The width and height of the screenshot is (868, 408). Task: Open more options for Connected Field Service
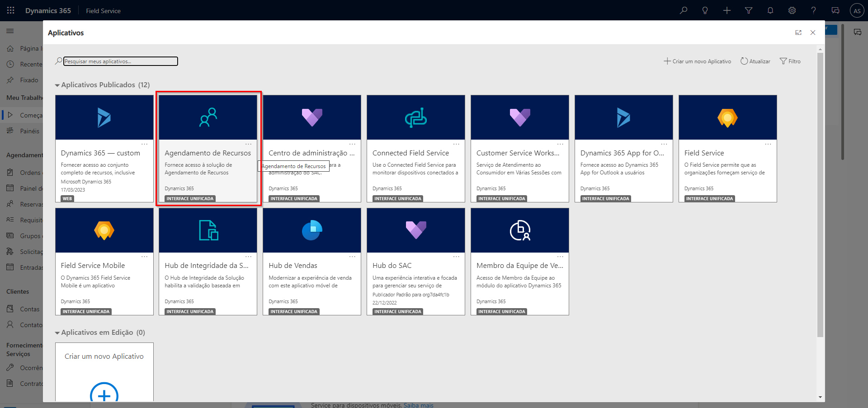pos(456,144)
